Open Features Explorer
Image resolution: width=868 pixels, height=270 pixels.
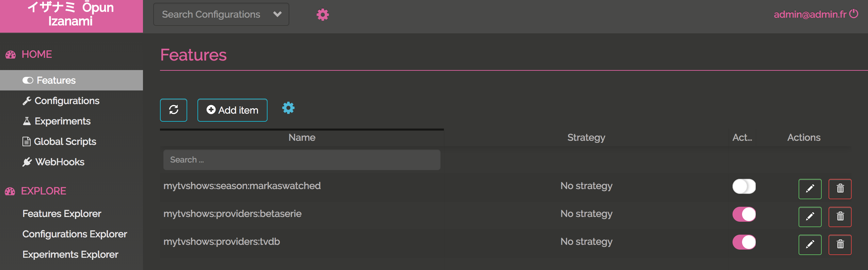[x=62, y=214]
